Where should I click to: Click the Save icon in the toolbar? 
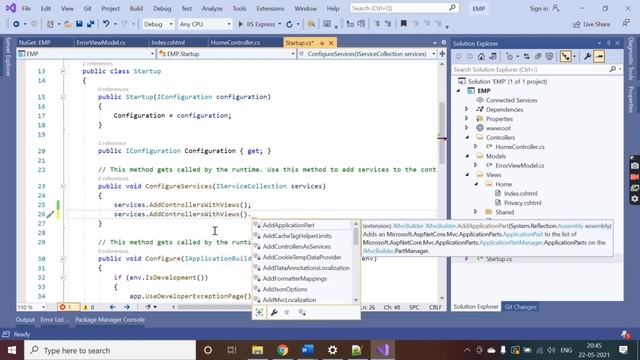pos(79,24)
